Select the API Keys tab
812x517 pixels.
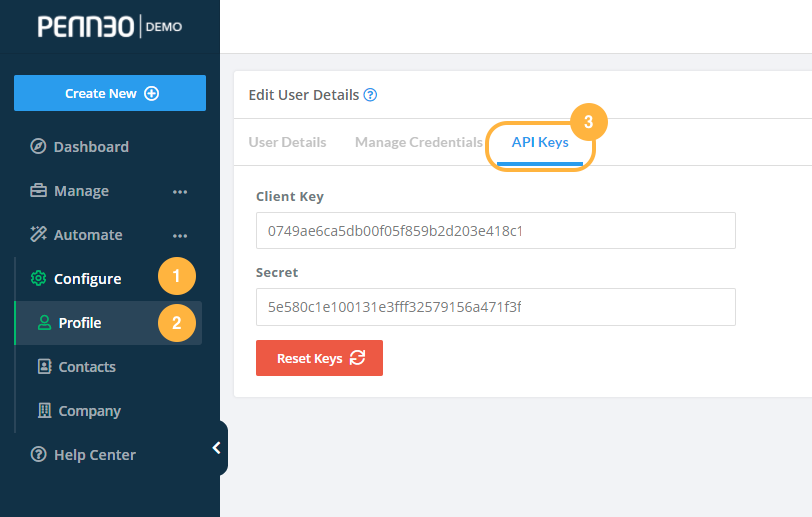click(540, 142)
